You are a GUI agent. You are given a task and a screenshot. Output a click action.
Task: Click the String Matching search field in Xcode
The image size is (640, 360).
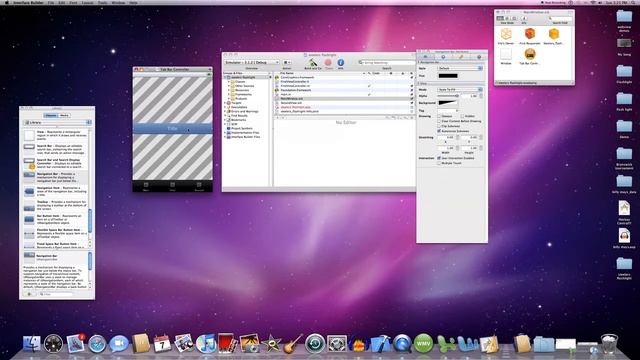point(386,62)
